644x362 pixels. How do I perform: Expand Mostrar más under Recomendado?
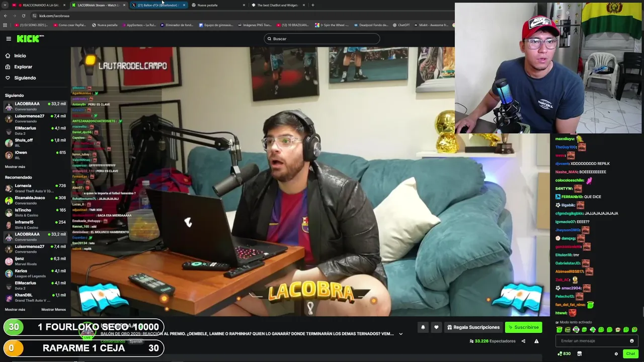click(15, 310)
